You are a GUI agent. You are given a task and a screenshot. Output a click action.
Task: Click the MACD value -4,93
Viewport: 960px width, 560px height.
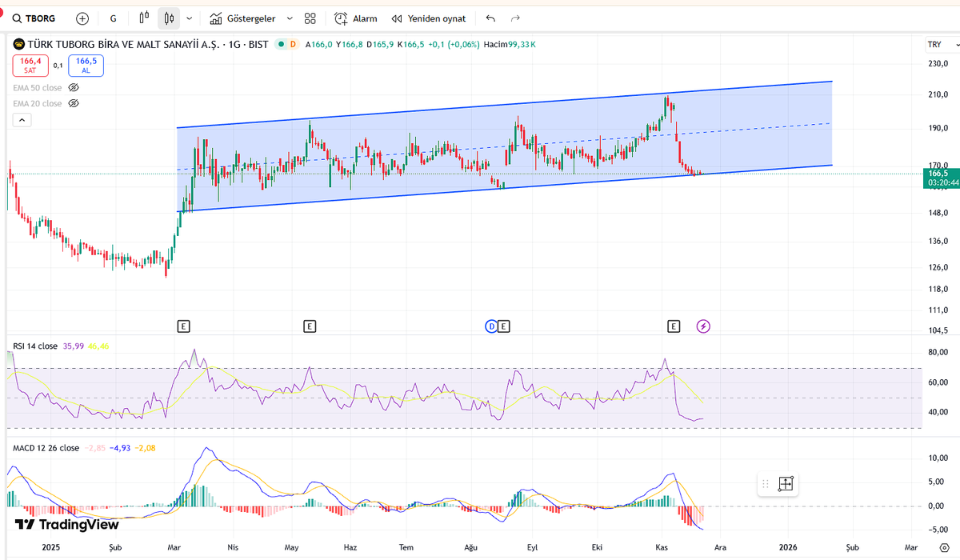pyautogui.click(x=120, y=448)
